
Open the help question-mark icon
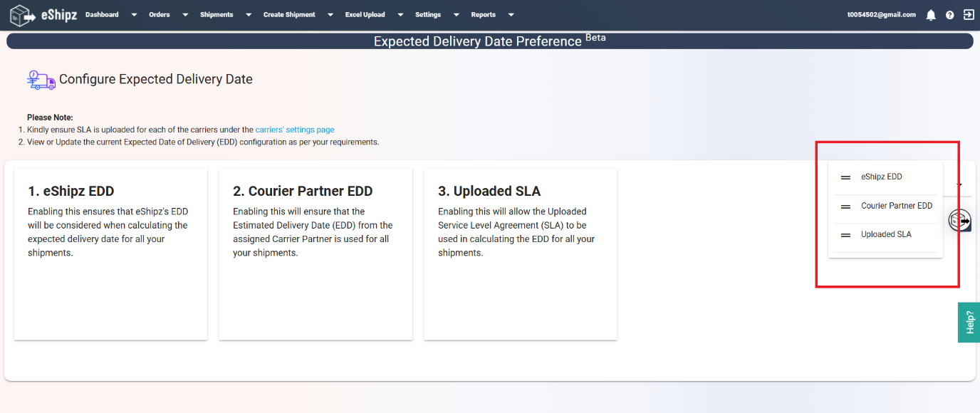(950, 15)
